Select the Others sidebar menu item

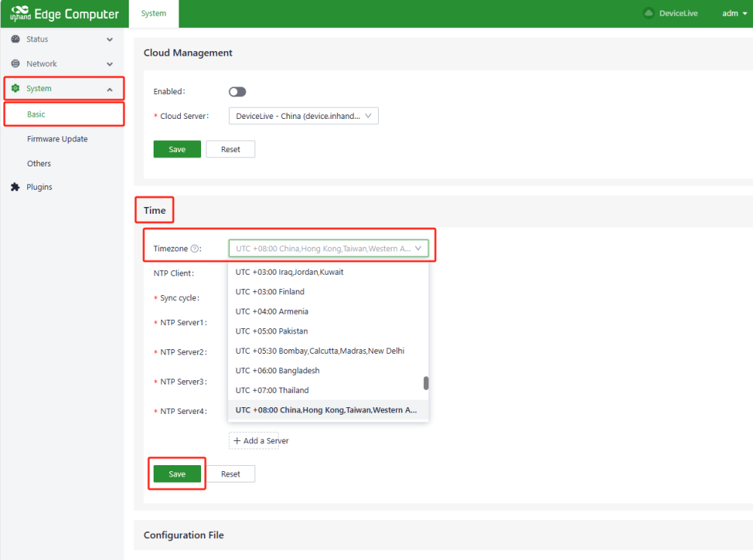[39, 163]
